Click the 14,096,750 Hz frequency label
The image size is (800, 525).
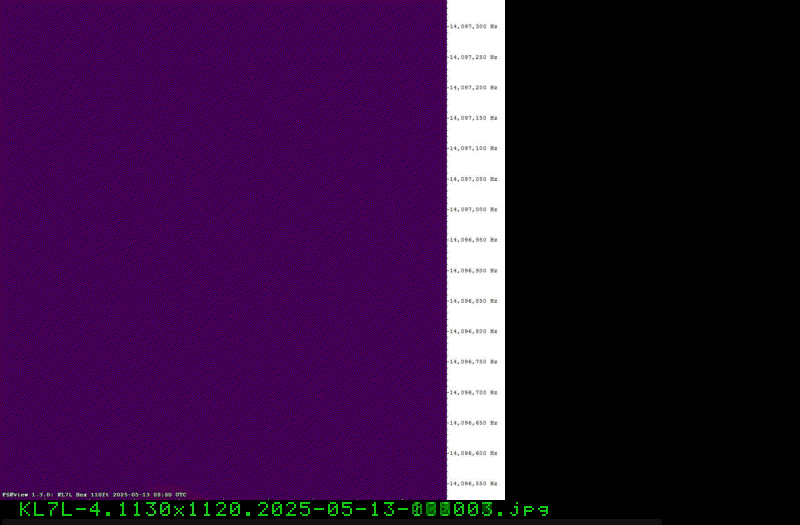coord(473,362)
